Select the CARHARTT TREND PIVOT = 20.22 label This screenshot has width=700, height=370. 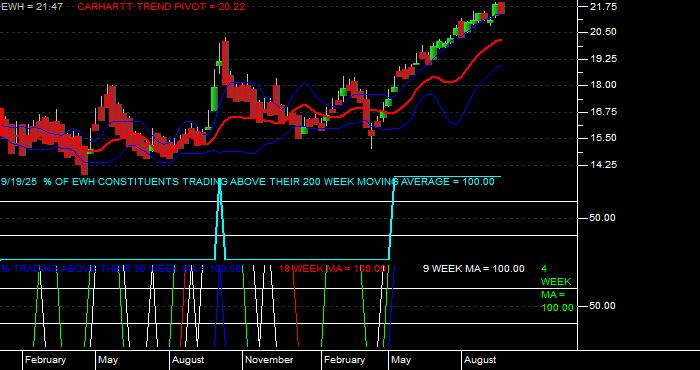click(161, 7)
